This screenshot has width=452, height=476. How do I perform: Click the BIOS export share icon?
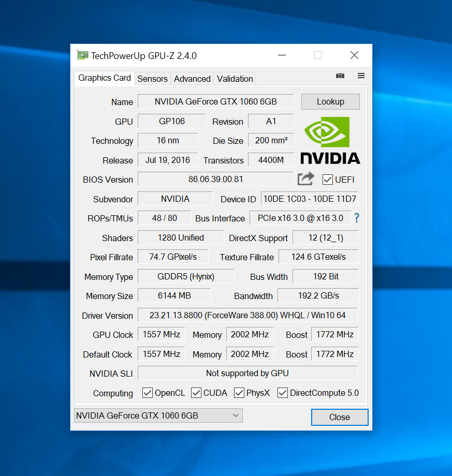(x=305, y=179)
